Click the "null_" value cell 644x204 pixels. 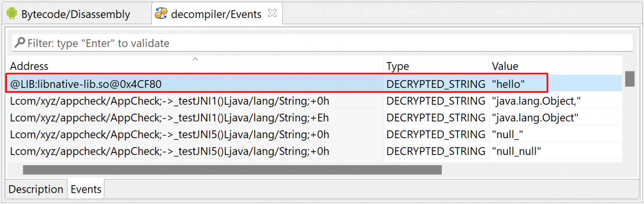[507, 134]
